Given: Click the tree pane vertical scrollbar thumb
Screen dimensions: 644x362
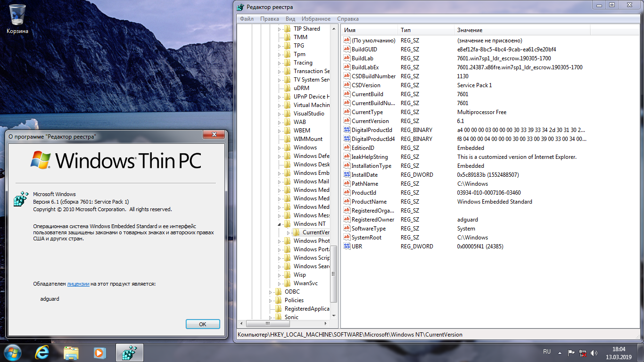Looking at the screenshot, I should 334,274.
